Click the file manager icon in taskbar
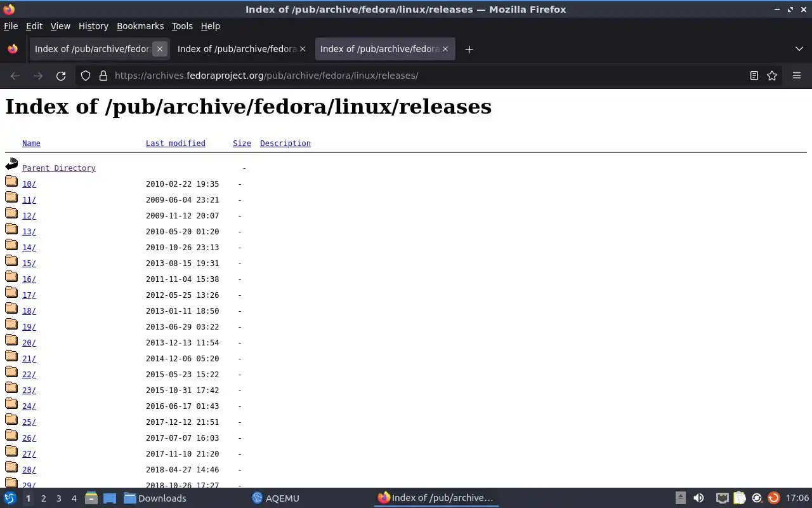Image resolution: width=812 pixels, height=508 pixels. pyautogui.click(x=91, y=498)
